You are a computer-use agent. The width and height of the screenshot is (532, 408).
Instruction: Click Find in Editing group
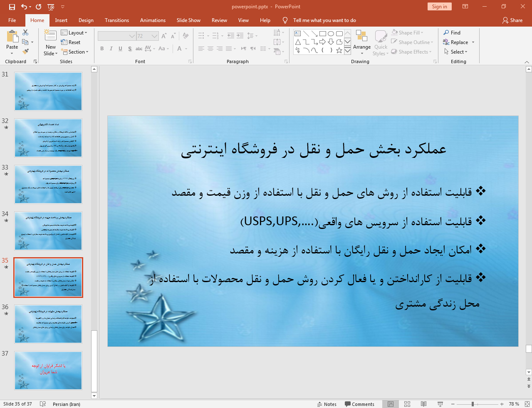coord(452,32)
